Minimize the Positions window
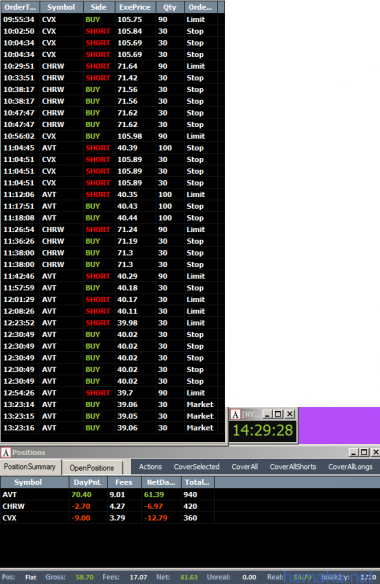The image size is (380, 584). pos(353,452)
